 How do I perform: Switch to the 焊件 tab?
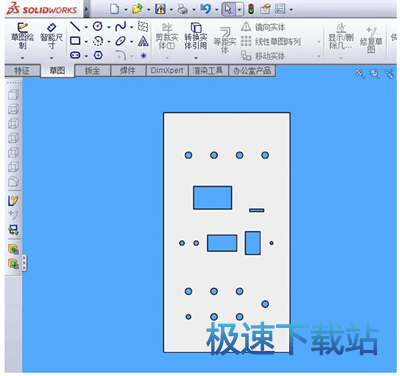click(x=128, y=71)
